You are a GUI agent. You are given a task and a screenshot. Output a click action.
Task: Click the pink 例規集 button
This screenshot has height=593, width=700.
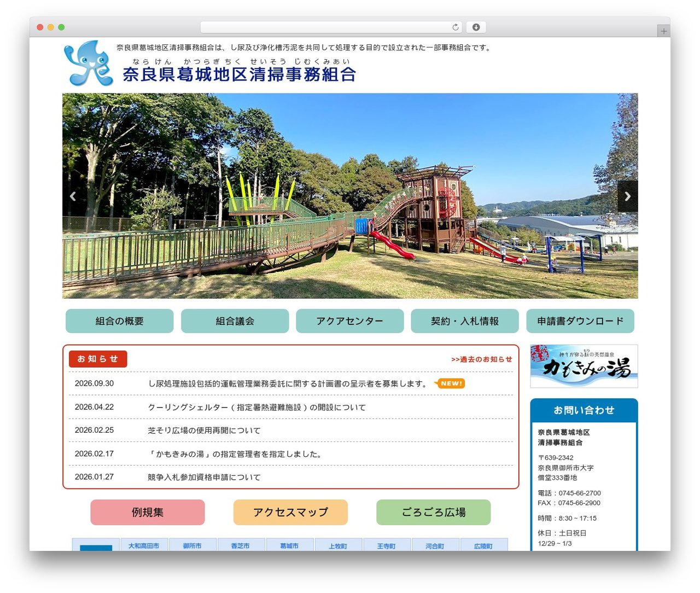148,513
